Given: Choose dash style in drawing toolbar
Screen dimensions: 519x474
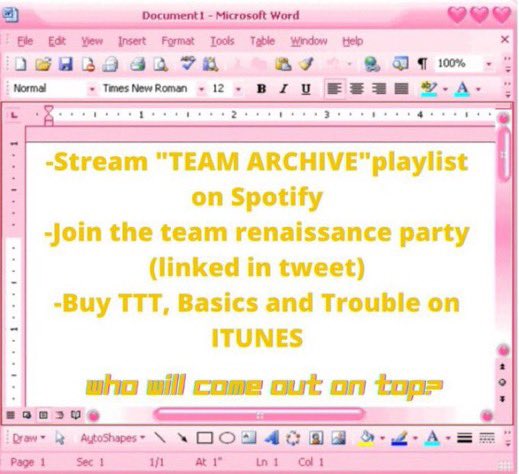Looking at the screenshot, I should click(x=487, y=438).
